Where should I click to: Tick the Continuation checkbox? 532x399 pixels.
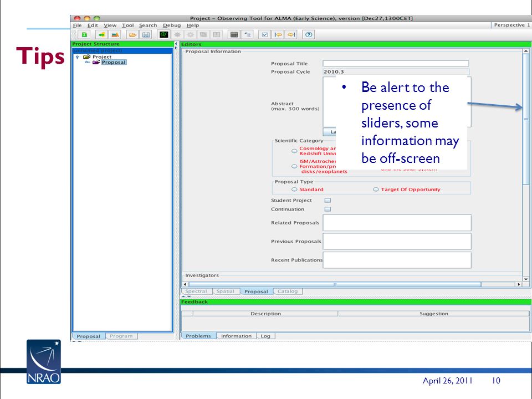coord(328,209)
